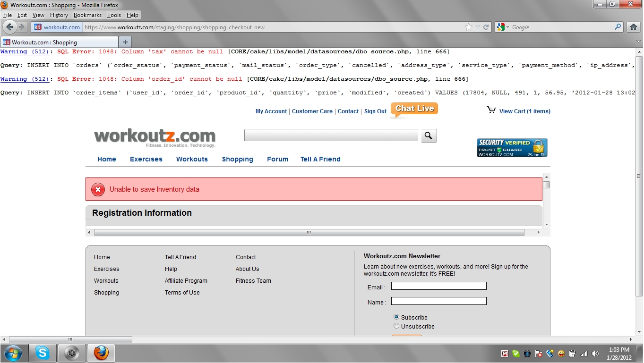Click the workoutz.com logo

click(155, 137)
